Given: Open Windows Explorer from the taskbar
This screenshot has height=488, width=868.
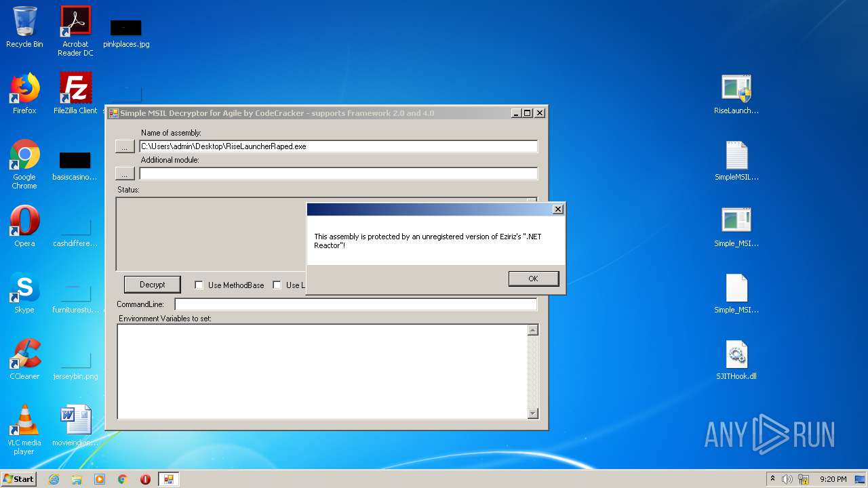Looking at the screenshot, I should [77, 479].
